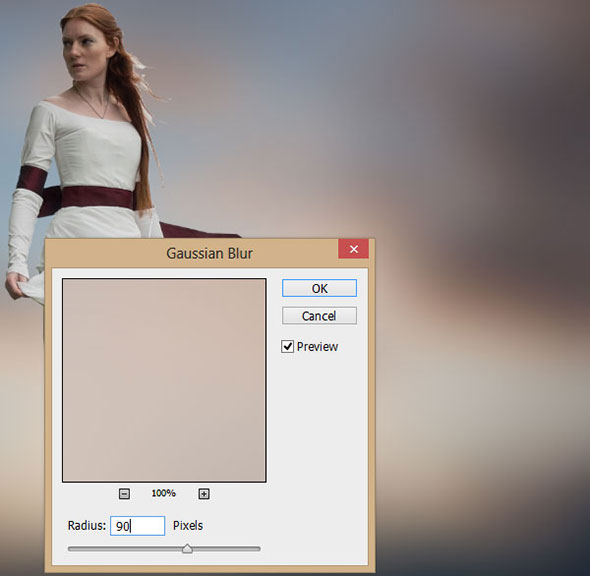The width and height of the screenshot is (590, 576).
Task: Click the Pixels unit label
Action: (188, 526)
